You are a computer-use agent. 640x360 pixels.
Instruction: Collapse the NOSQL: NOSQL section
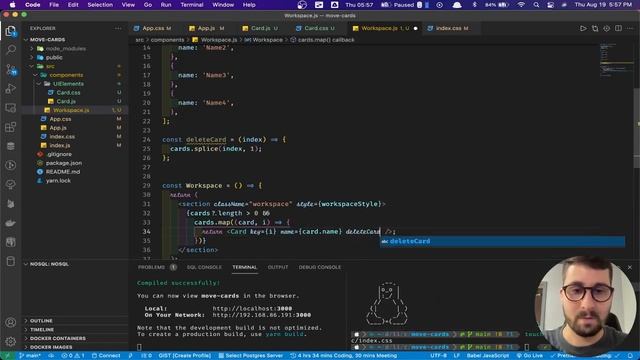click(49, 264)
